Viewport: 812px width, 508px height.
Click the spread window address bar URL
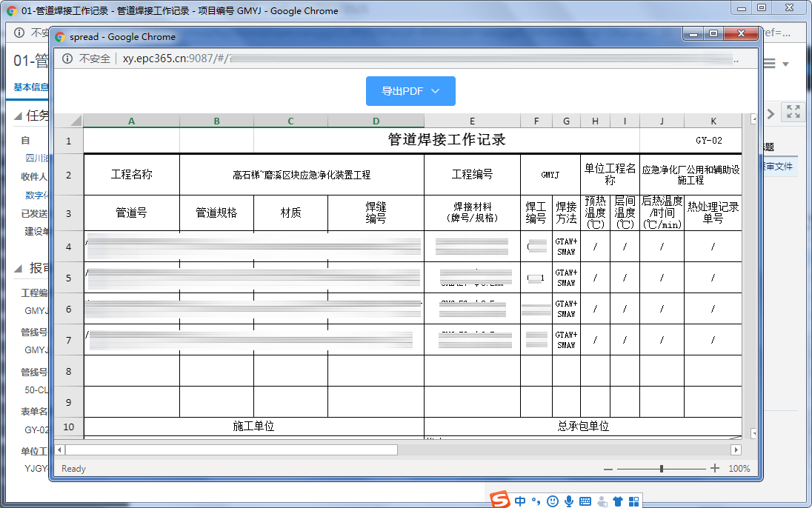(430, 59)
